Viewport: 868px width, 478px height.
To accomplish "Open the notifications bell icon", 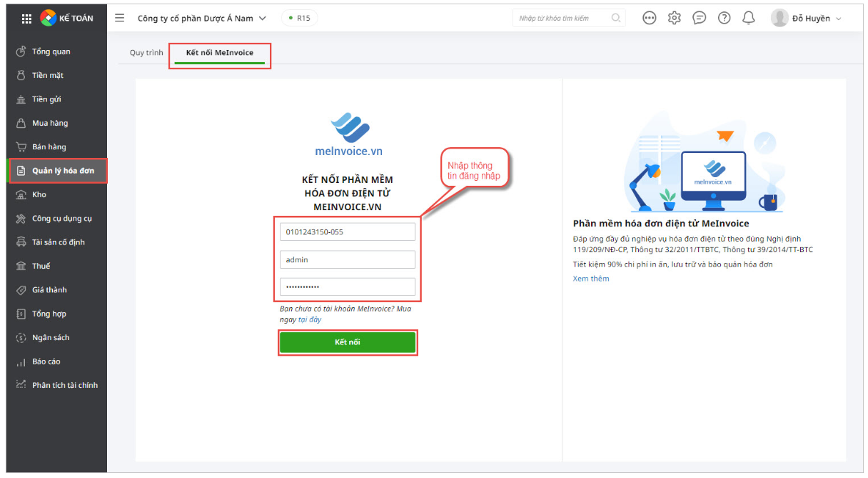I will (x=749, y=18).
